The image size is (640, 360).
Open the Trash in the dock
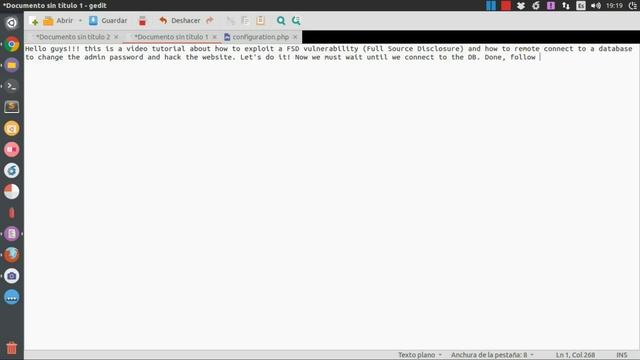(x=11, y=348)
